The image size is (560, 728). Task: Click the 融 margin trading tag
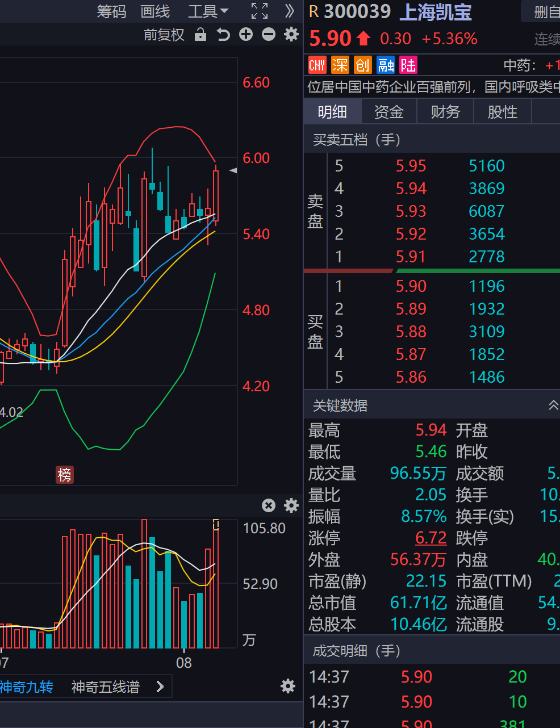(x=386, y=65)
